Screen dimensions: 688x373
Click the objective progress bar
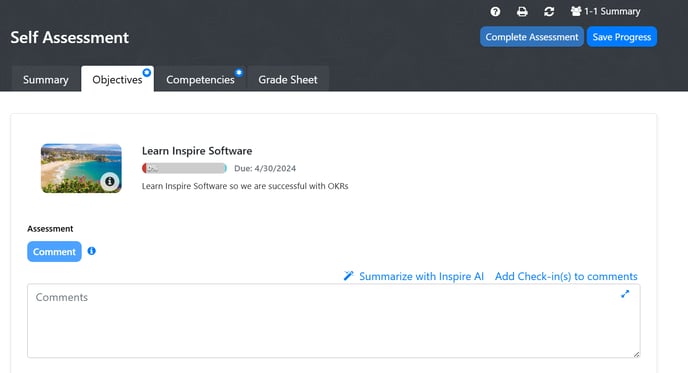(x=184, y=168)
